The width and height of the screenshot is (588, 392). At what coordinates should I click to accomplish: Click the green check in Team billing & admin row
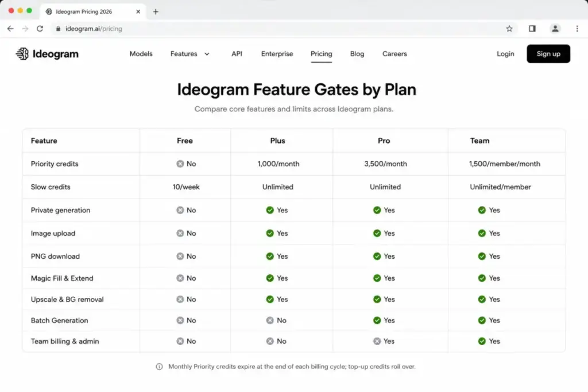click(482, 341)
